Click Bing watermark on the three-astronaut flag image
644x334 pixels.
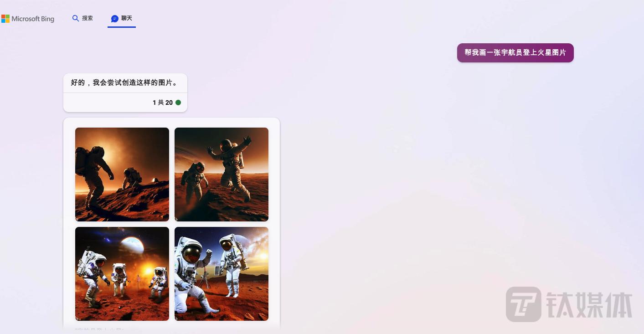coord(77,319)
